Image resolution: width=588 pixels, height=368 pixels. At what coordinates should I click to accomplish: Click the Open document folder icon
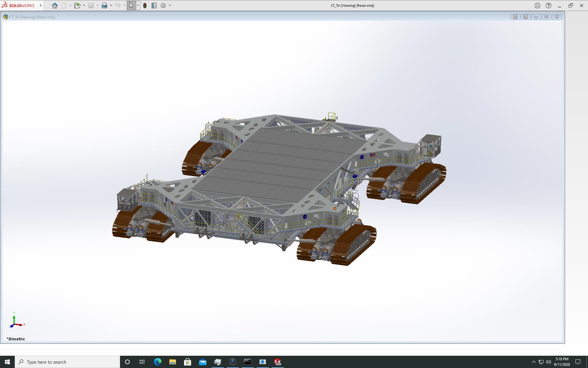[x=77, y=6]
